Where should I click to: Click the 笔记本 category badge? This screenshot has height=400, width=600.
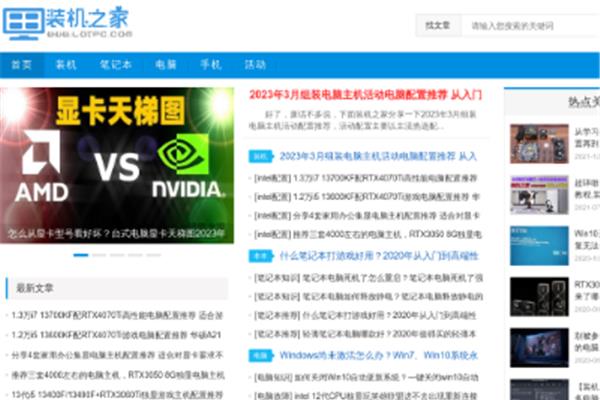coord(261,256)
